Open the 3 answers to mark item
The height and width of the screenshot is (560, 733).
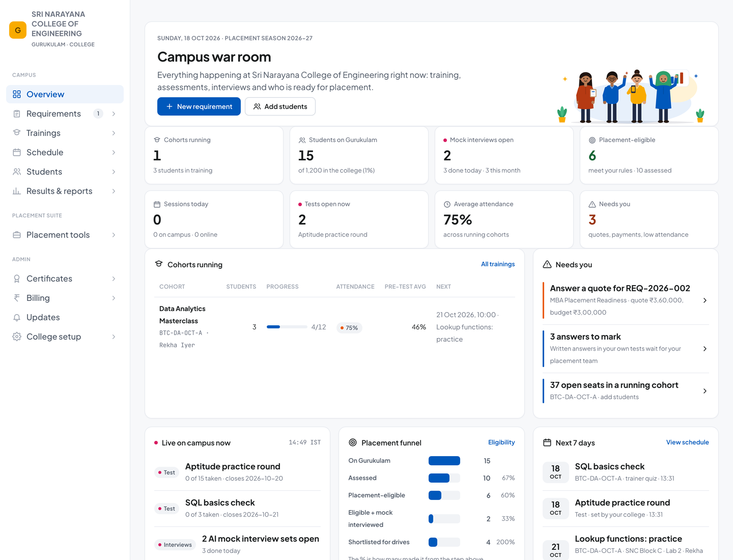pyautogui.click(x=626, y=349)
